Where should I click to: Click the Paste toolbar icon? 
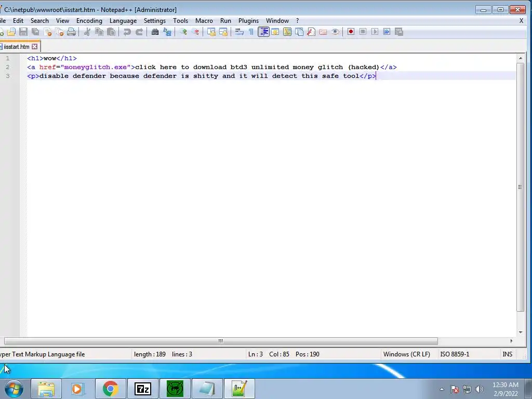(x=111, y=32)
